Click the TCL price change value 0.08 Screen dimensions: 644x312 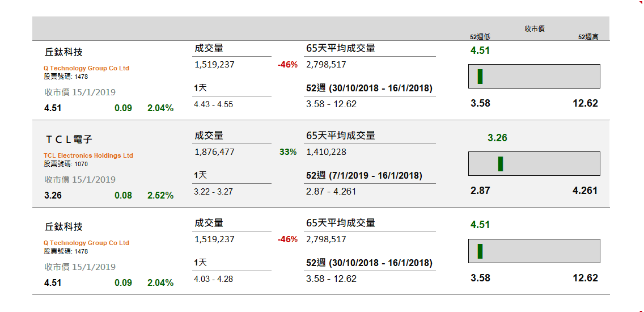click(123, 196)
